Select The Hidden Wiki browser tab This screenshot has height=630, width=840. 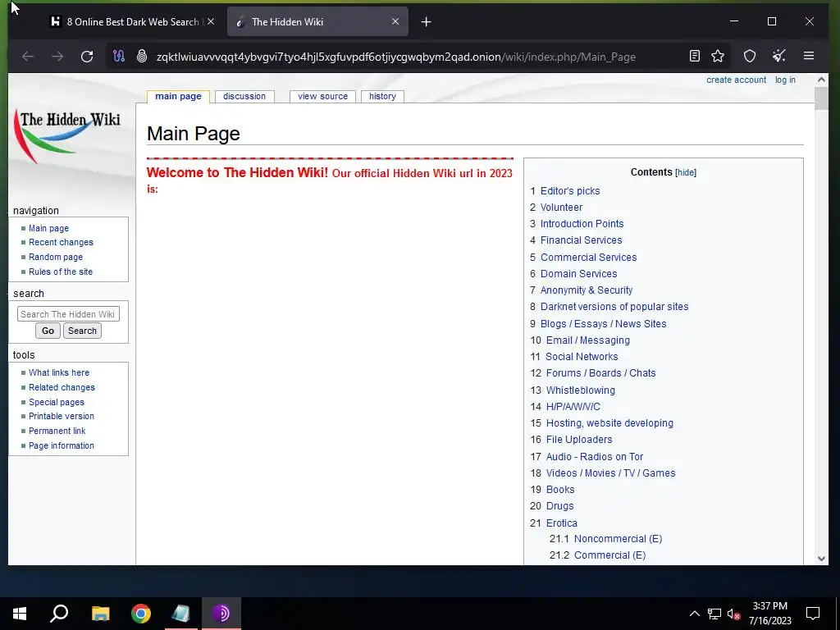(316, 22)
